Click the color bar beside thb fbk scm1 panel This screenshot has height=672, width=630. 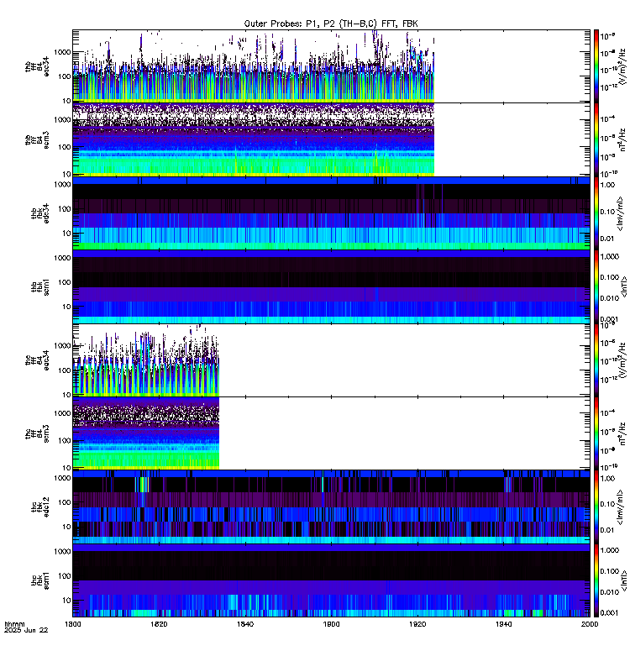pyautogui.click(x=596, y=286)
